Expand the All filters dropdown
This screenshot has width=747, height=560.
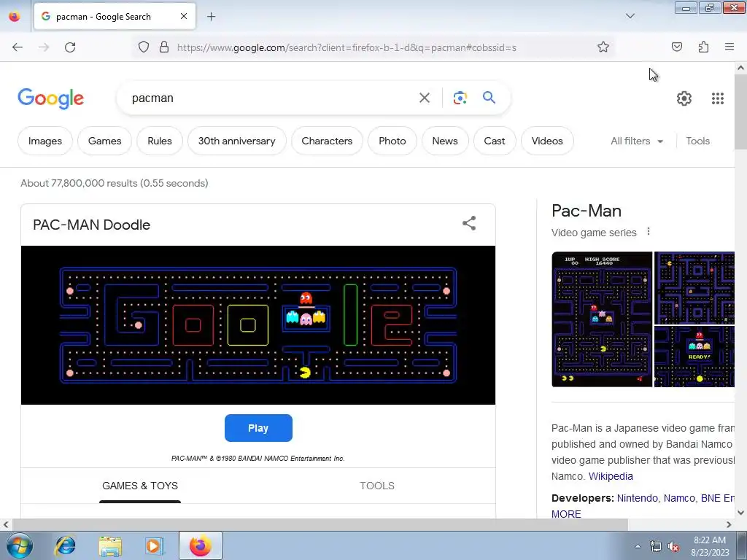point(637,141)
